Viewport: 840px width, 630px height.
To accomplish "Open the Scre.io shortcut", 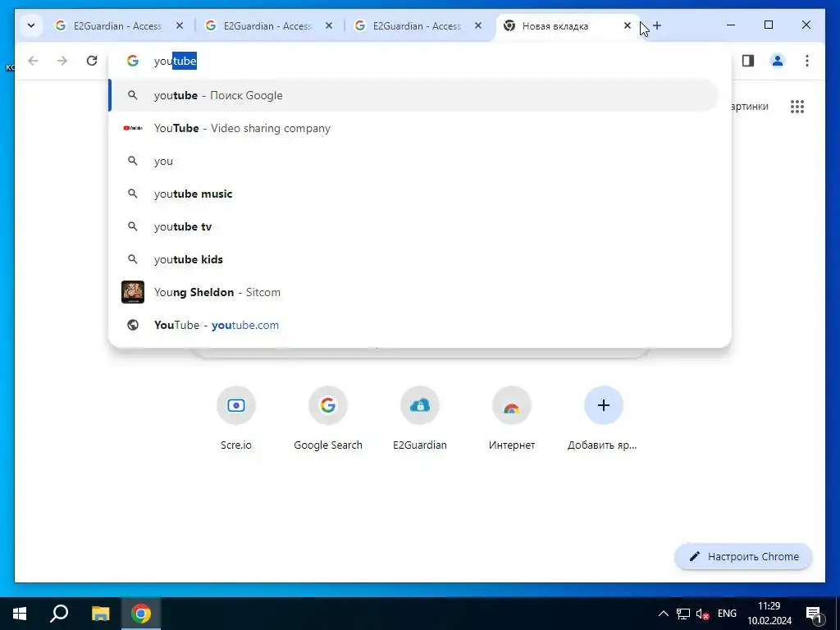I will [235, 419].
